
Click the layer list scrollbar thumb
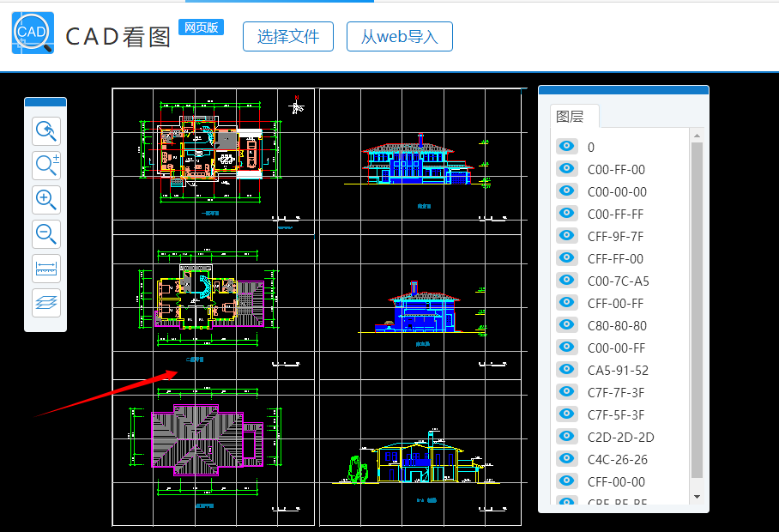pyautogui.click(x=697, y=309)
